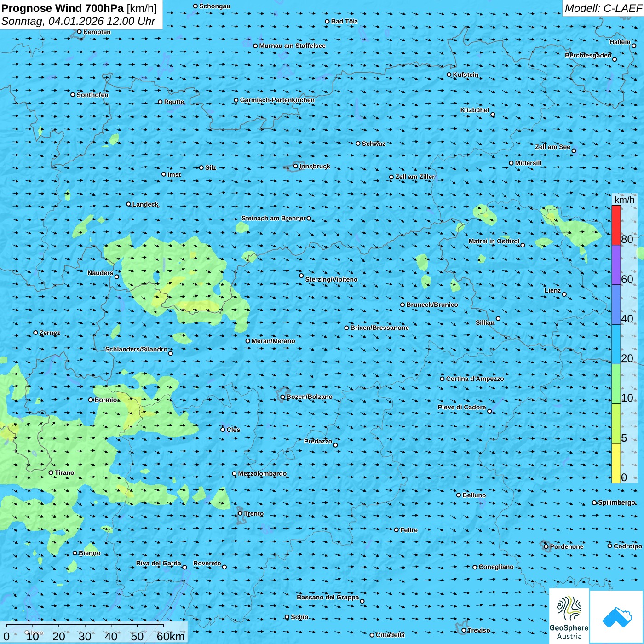Click the 'Tirano' label
Viewport: 644px width, 644px height.
point(64,472)
